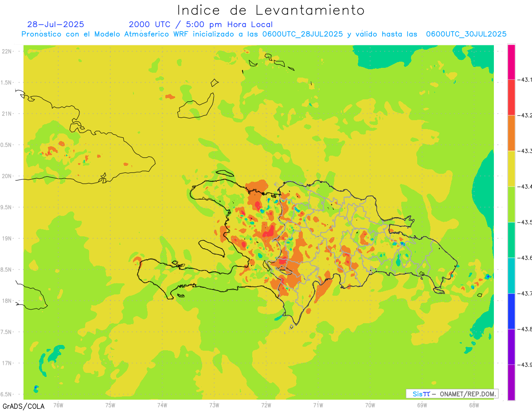
Task: Click the '69W' longitude label
Action: [x=422, y=405]
